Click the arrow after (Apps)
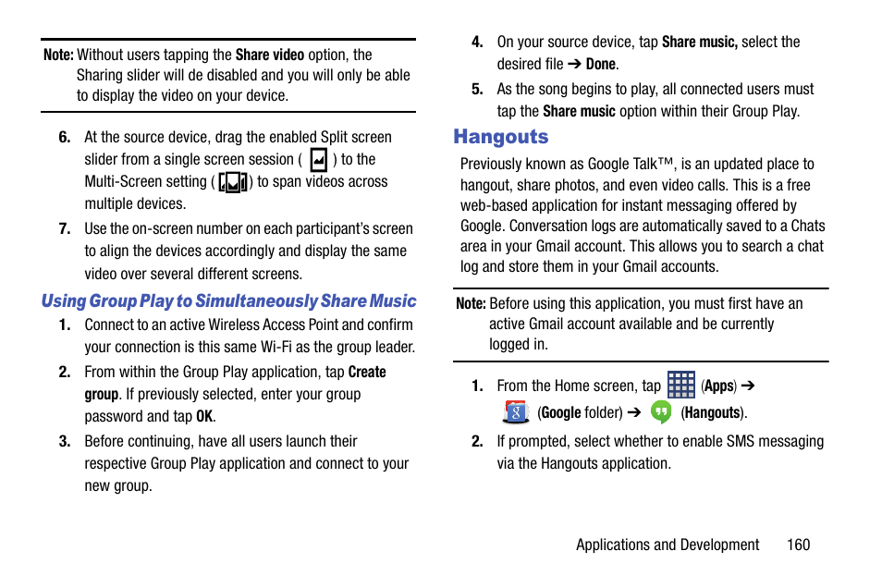882x588 pixels. [748, 386]
